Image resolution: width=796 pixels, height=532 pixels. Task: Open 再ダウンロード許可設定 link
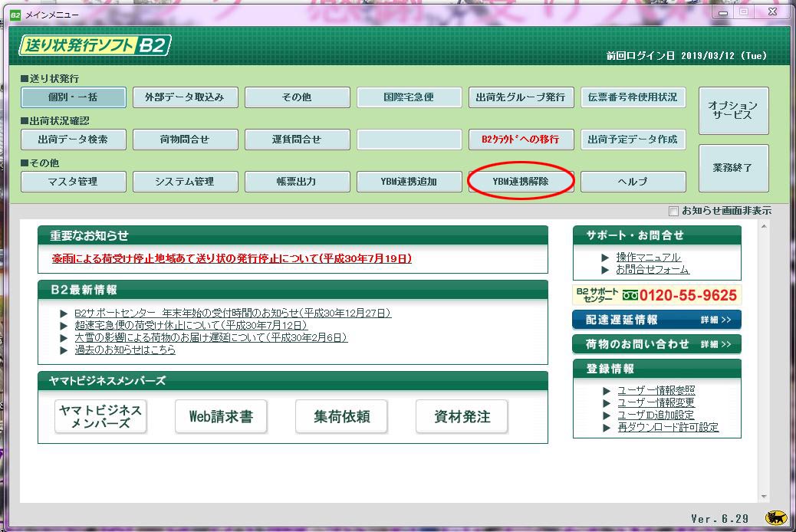coord(668,427)
